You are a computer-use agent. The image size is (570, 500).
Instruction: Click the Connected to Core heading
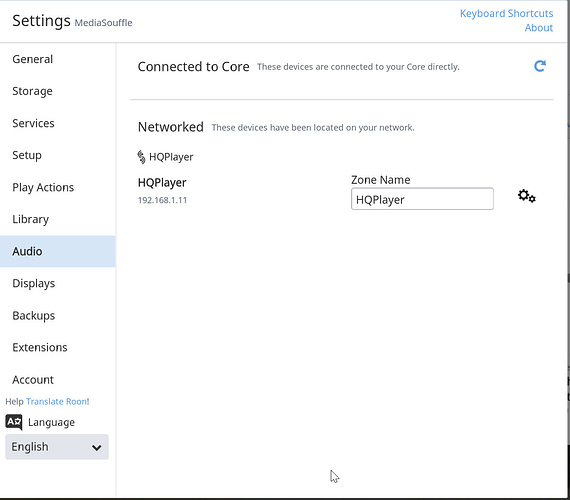[x=193, y=67]
